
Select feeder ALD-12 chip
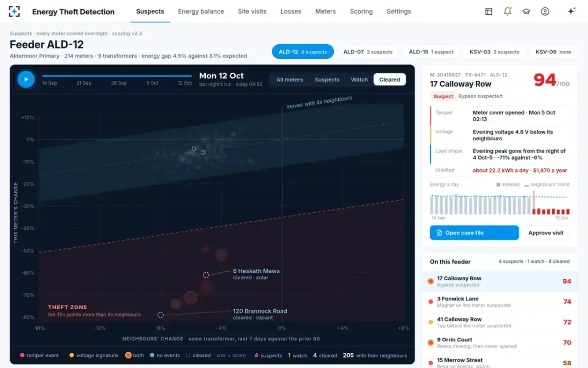point(303,52)
